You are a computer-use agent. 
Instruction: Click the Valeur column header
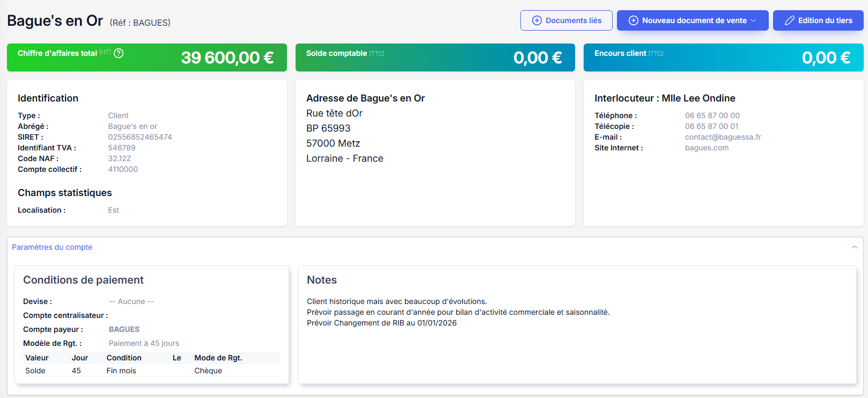point(37,358)
